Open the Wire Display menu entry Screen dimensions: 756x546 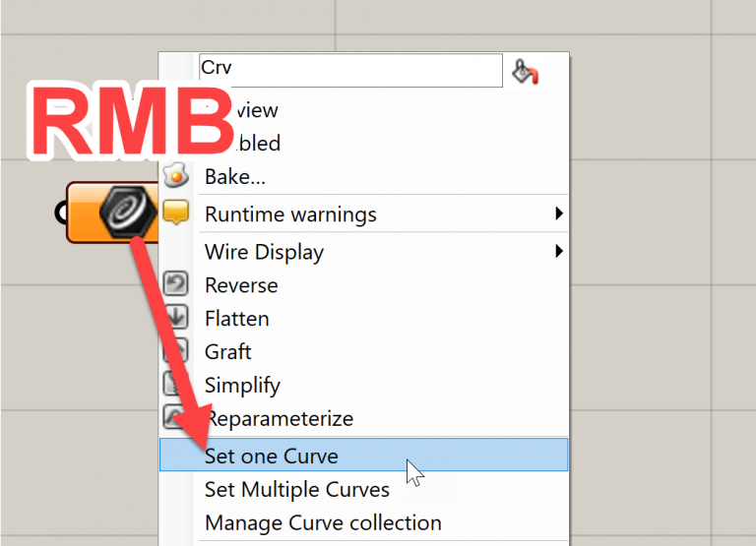264,252
